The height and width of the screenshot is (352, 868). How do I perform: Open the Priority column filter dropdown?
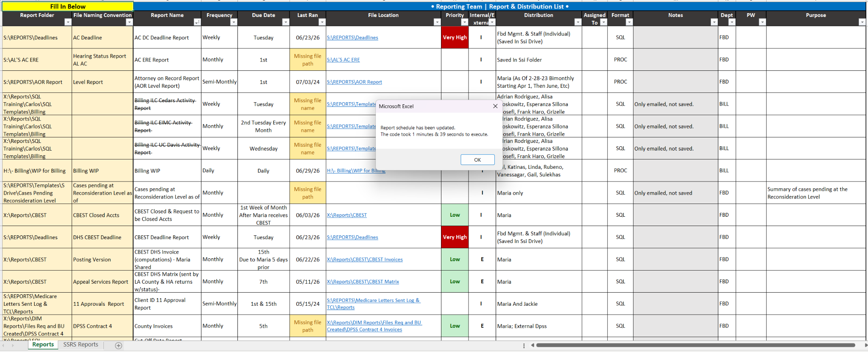click(464, 22)
